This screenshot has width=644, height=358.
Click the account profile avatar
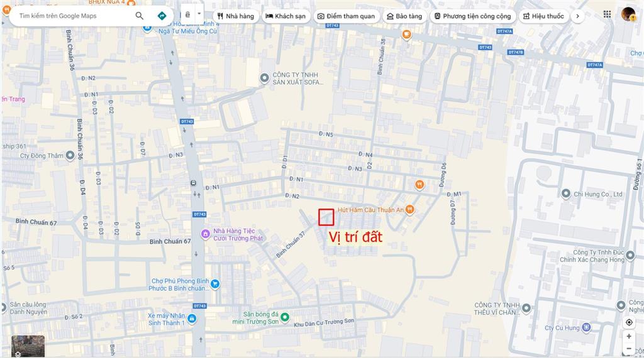point(628,14)
